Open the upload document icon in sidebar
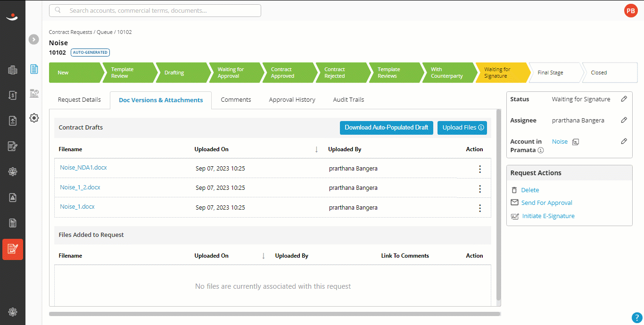The width and height of the screenshot is (644, 325). 13,121
